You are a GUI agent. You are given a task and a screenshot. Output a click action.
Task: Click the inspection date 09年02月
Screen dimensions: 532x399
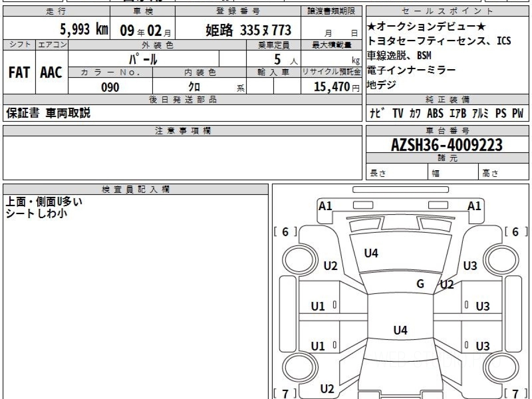145,31
